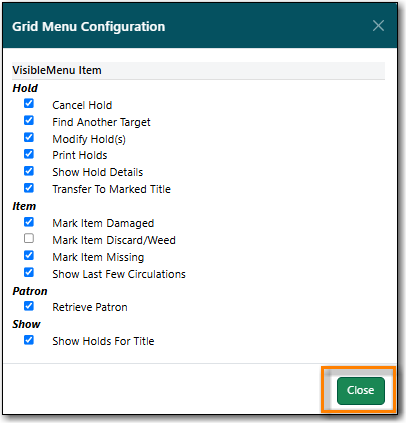Close the Grid Menu Configuration dialog with the X
The height and width of the screenshot is (423, 406).
point(378,26)
